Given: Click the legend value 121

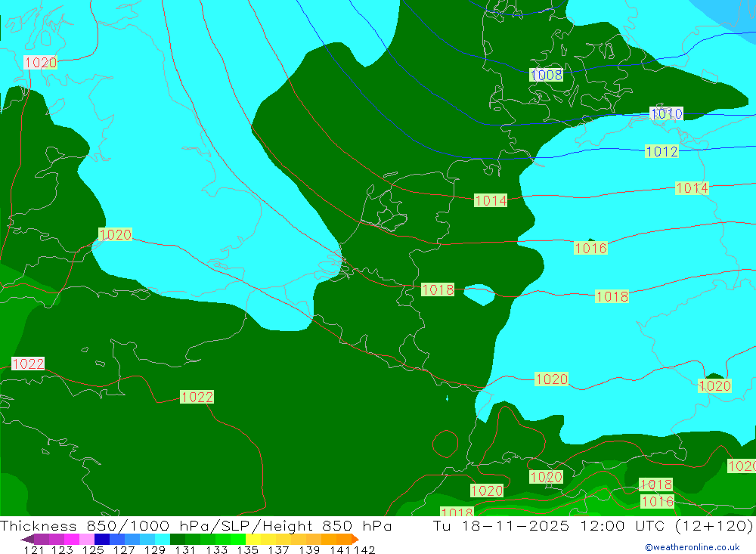Looking at the screenshot, I should 34,549.
